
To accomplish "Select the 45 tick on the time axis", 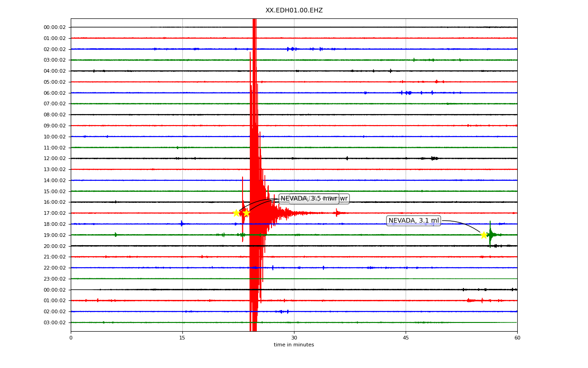I will [x=406, y=338].
